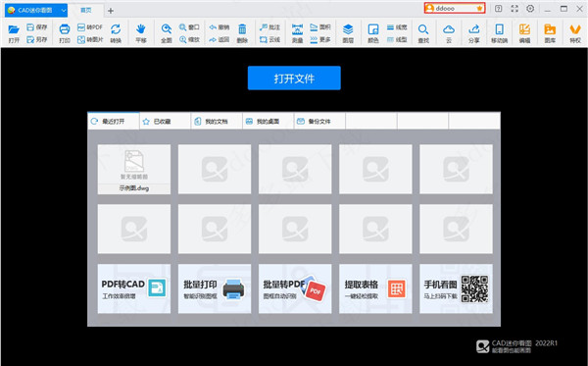Delete selection with the 删除 trash icon
The height and width of the screenshot is (366, 588).
(243, 33)
